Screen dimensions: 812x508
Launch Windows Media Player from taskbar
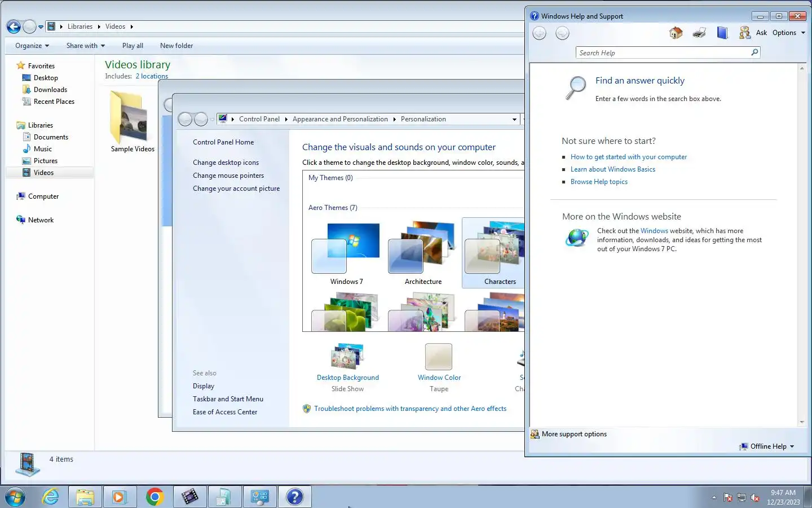tap(120, 497)
